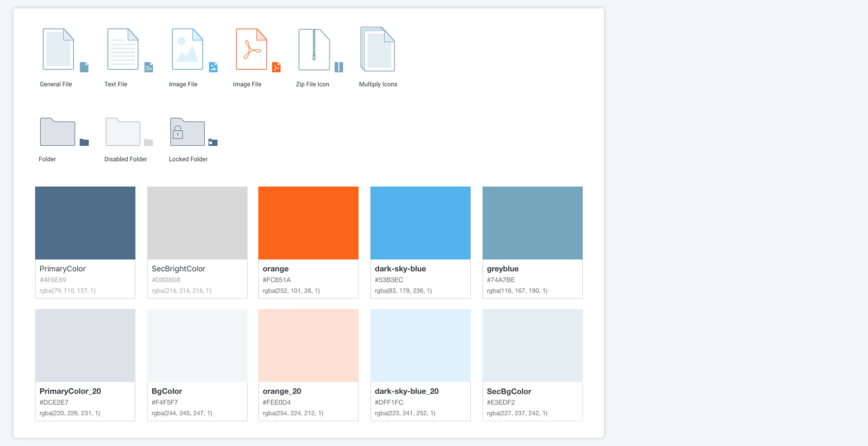
Task: Click the #53B3EC hex value
Action: coord(389,280)
